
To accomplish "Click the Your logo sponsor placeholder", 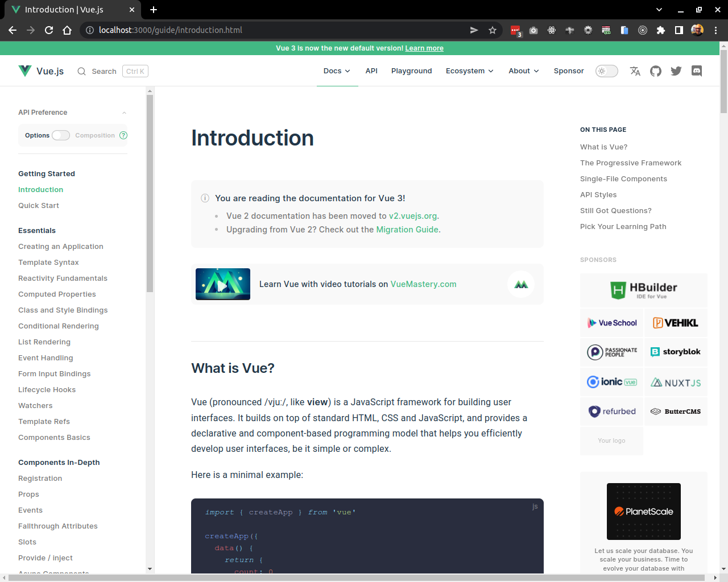I will pos(611,441).
